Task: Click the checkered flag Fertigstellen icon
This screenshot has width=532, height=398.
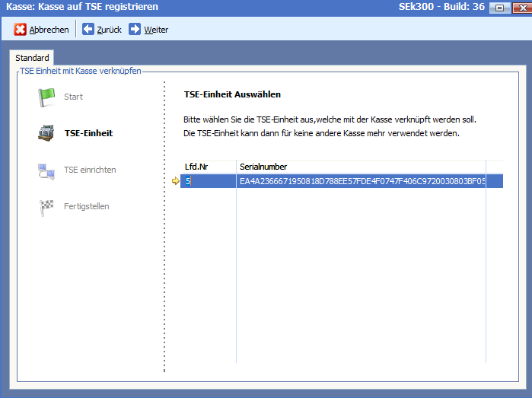Action: tap(46, 207)
